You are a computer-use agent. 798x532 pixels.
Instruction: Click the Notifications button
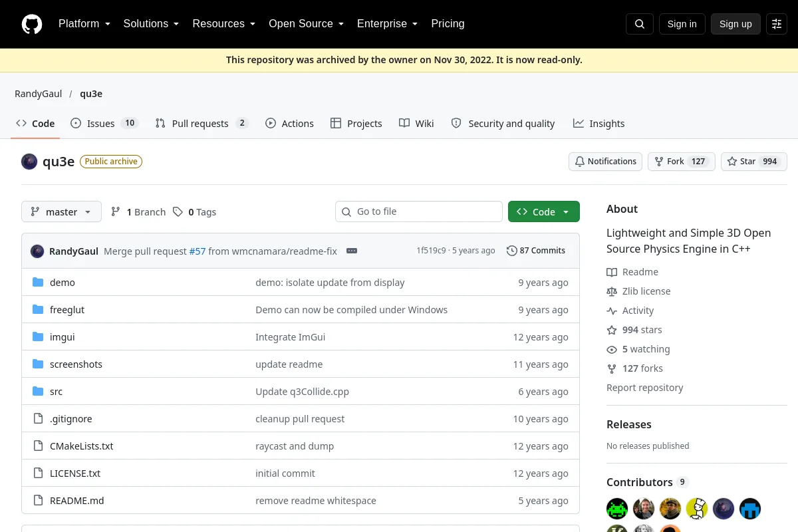tap(605, 162)
